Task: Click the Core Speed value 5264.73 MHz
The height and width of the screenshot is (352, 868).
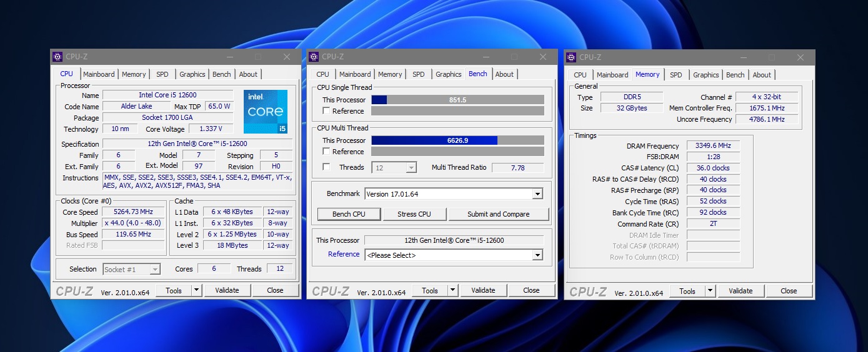Action: pyautogui.click(x=133, y=212)
